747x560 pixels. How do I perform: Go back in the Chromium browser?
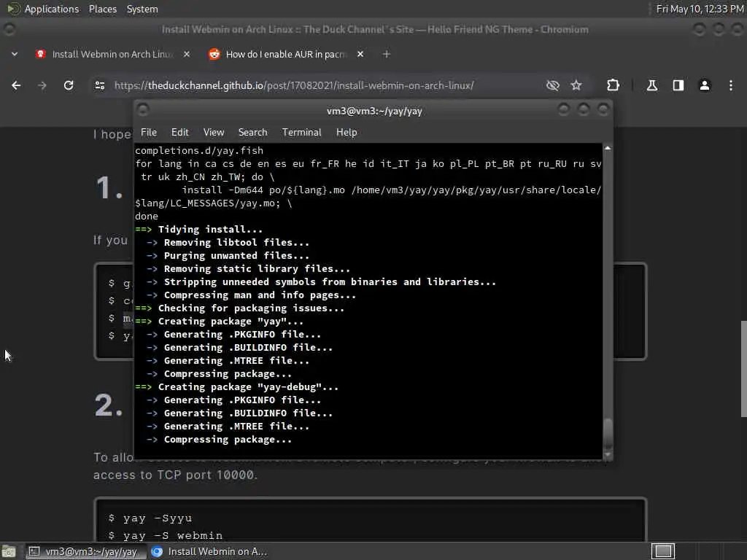16,85
